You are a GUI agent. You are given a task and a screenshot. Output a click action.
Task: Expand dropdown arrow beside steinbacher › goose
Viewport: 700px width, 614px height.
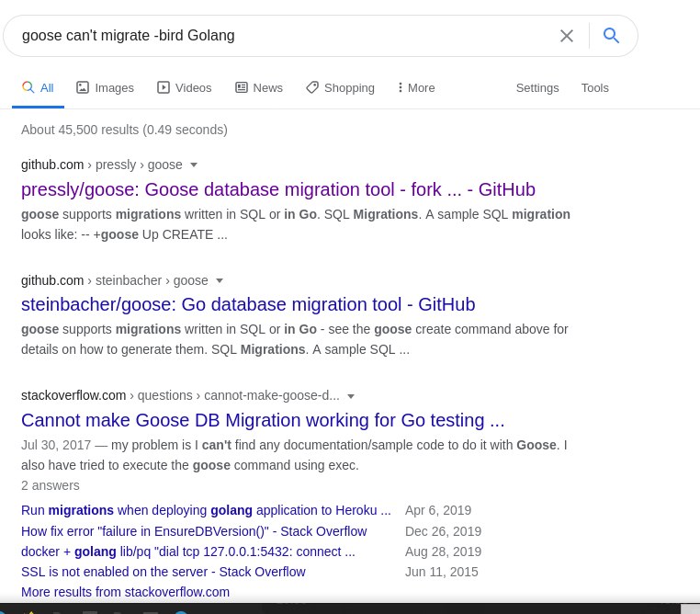pos(220,280)
